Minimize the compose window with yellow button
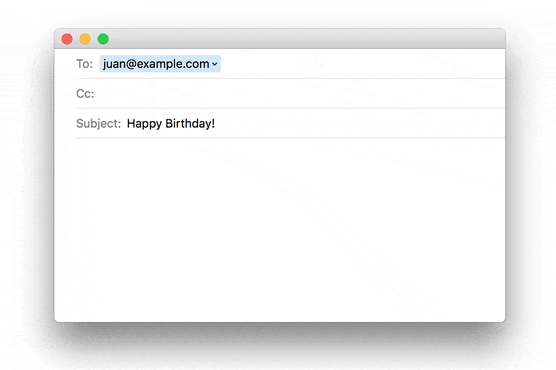Viewport: 556px width, 370px height. 85,39
